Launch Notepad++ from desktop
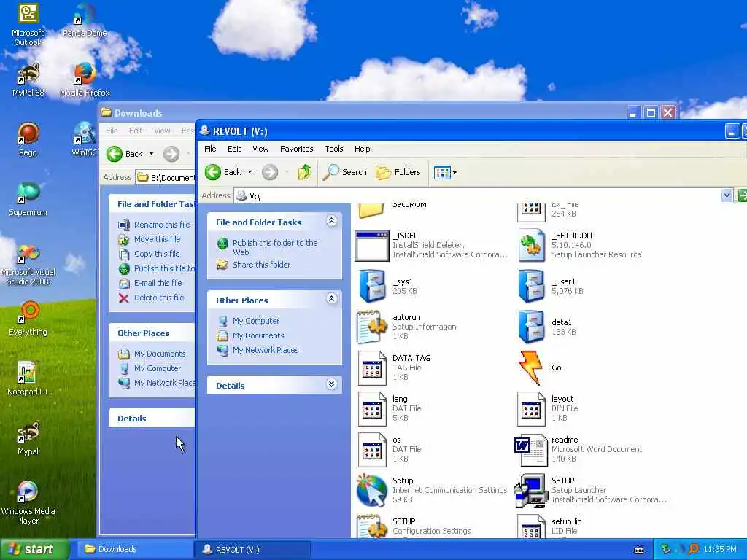This screenshot has height=560, width=747. point(28,378)
